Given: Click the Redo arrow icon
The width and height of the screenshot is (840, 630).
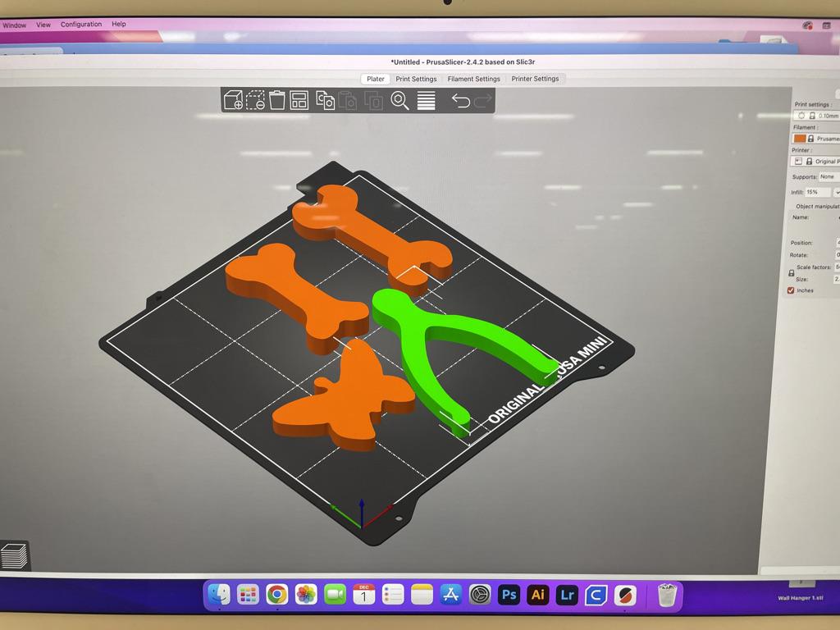Looking at the screenshot, I should pos(482,100).
